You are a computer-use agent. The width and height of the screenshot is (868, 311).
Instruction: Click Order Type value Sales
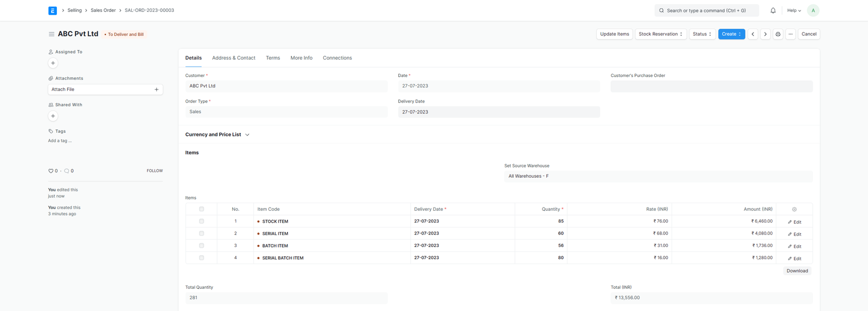pos(286,112)
